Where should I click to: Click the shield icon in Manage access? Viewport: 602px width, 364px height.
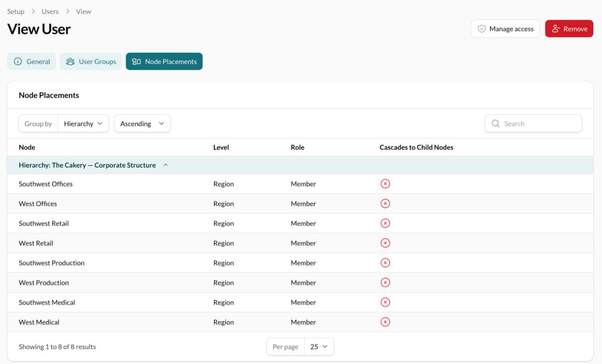pyautogui.click(x=482, y=29)
